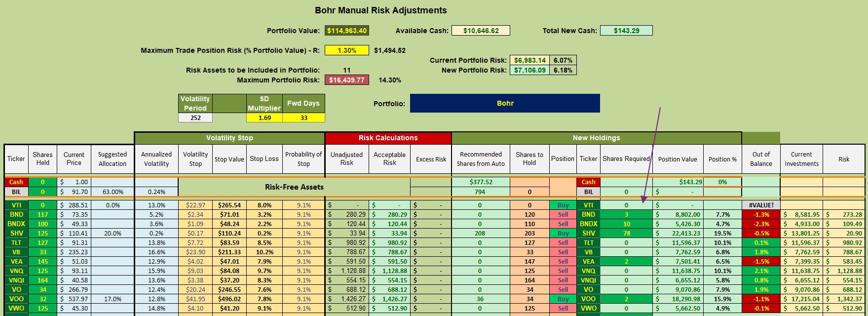
Task: Click the Buy position cell for VOO
Action: (563, 299)
